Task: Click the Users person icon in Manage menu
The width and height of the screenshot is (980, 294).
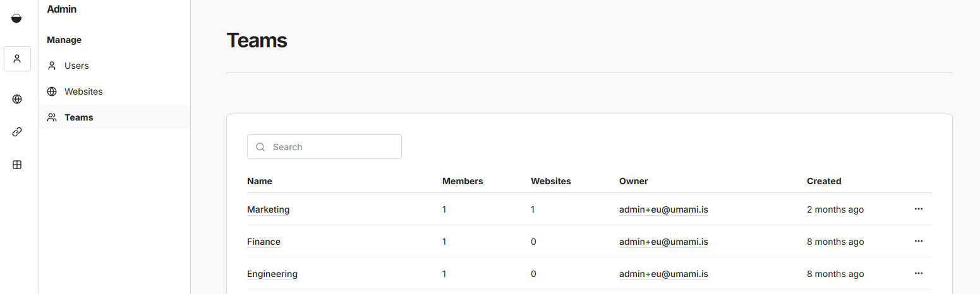Action: pos(52,66)
